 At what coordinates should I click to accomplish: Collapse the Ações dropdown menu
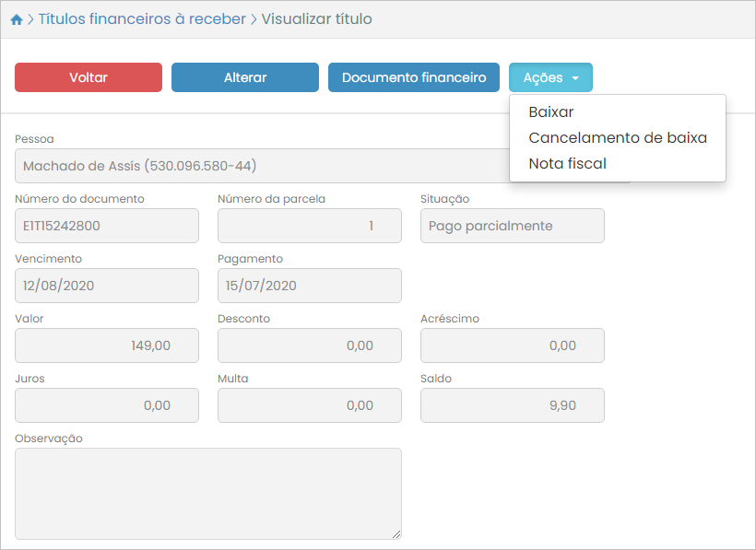(550, 77)
